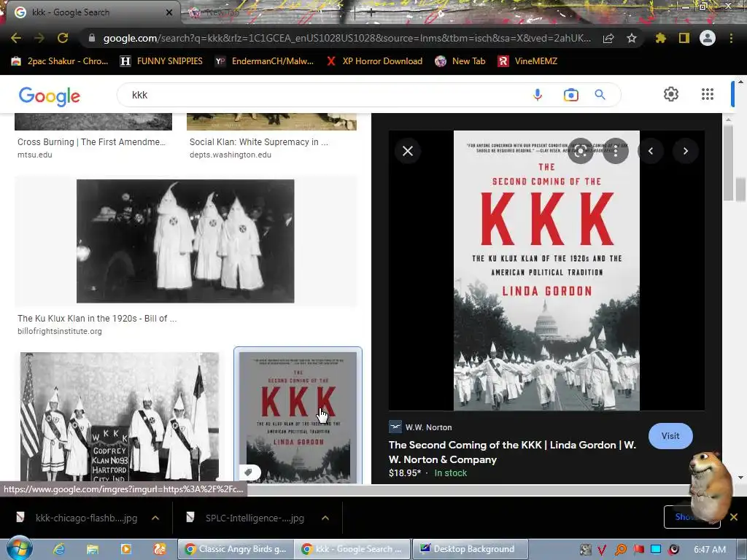Open FUNNY SNIPPIES bookmark

pos(161,61)
